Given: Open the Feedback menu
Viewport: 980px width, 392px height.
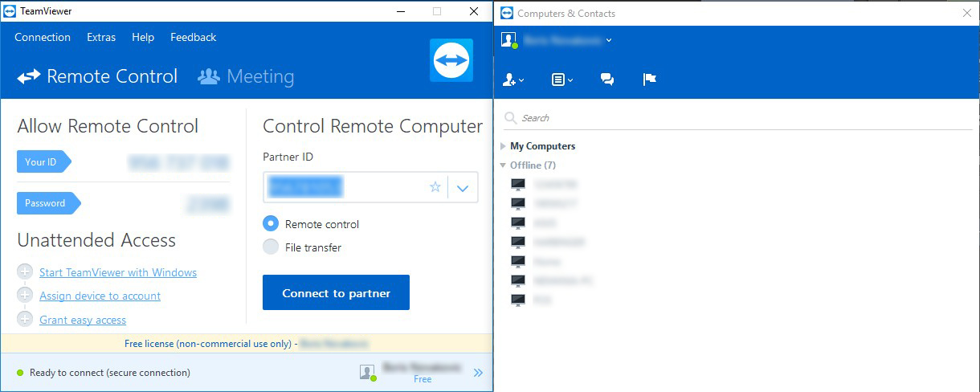Looking at the screenshot, I should coord(193,37).
